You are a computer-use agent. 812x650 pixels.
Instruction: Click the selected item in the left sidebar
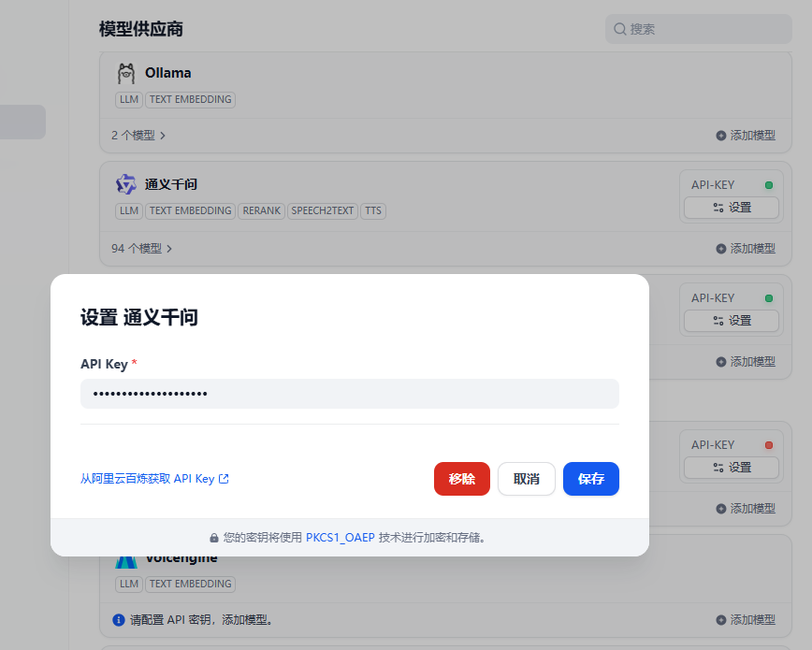(22, 122)
